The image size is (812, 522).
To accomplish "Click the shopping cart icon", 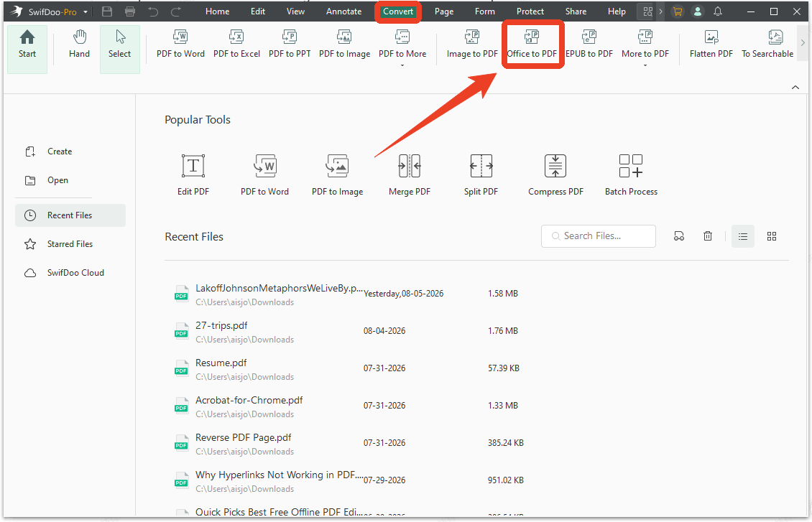I will (x=677, y=11).
